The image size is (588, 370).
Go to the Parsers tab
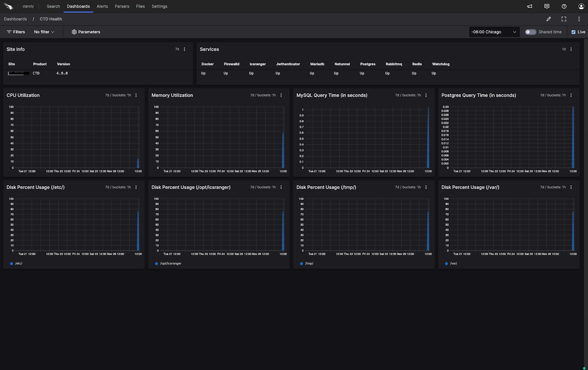(122, 6)
